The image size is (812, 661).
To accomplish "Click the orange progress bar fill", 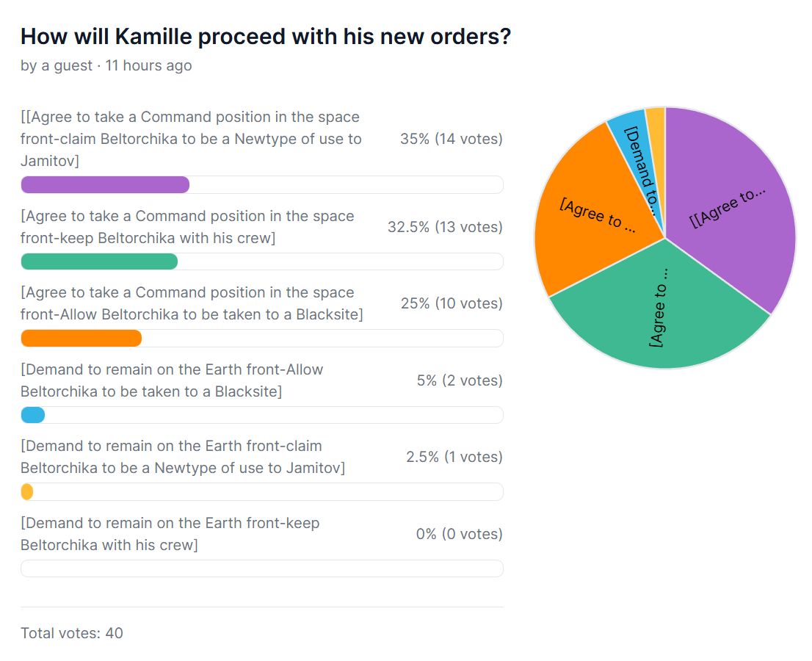I will pyautogui.click(x=81, y=339).
